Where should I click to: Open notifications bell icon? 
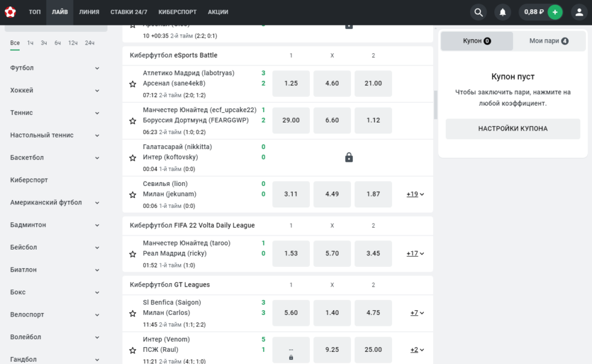click(x=502, y=12)
